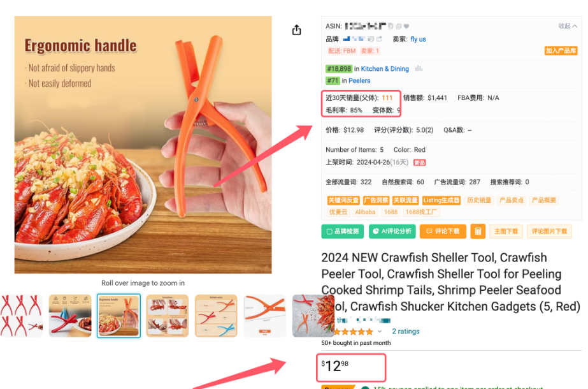
Task: Copy the ASIN with the copy icon
Action: pyautogui.click(x=391, y=26)
